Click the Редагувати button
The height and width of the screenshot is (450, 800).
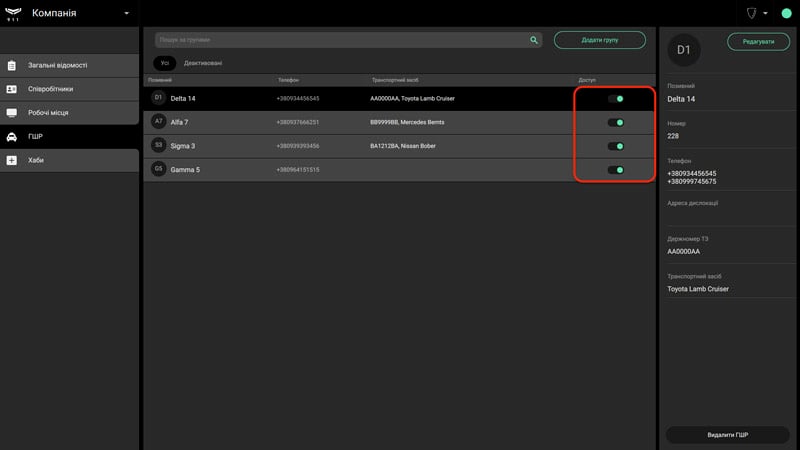[758, 42]
